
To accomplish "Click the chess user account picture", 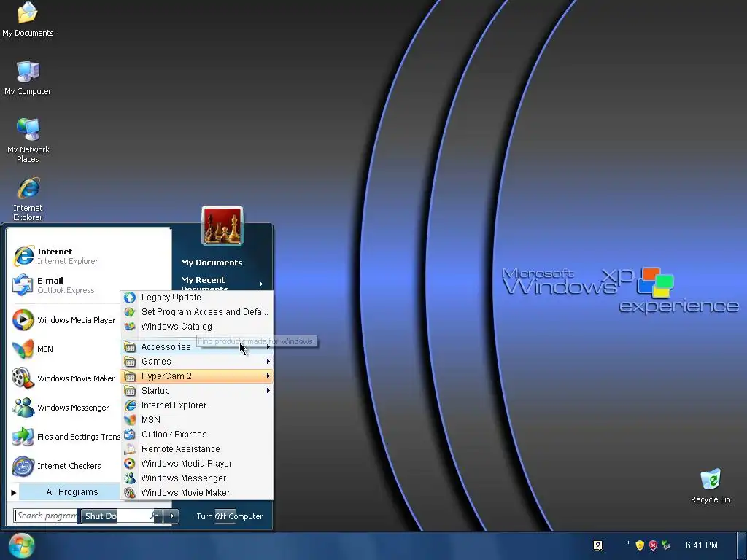I will 222,226.
